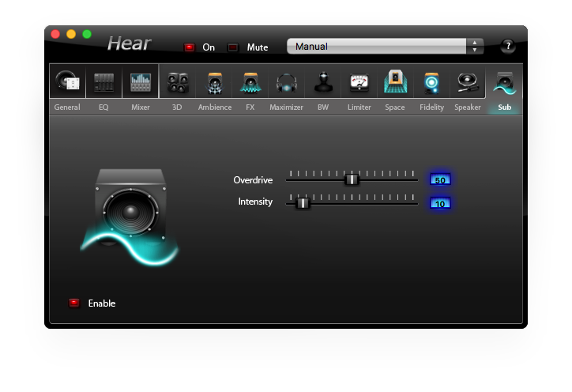Select the Maximizer headphones icon

(286, 82)
